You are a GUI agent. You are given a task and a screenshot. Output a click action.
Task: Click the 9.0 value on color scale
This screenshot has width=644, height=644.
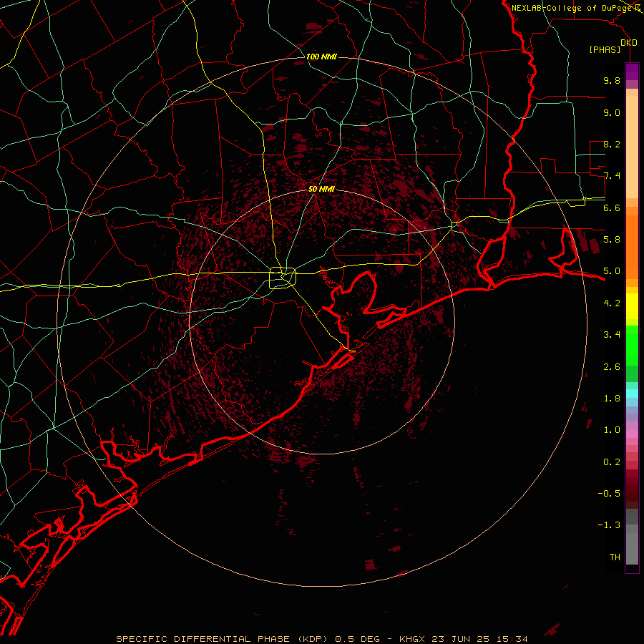coord(612,112)
